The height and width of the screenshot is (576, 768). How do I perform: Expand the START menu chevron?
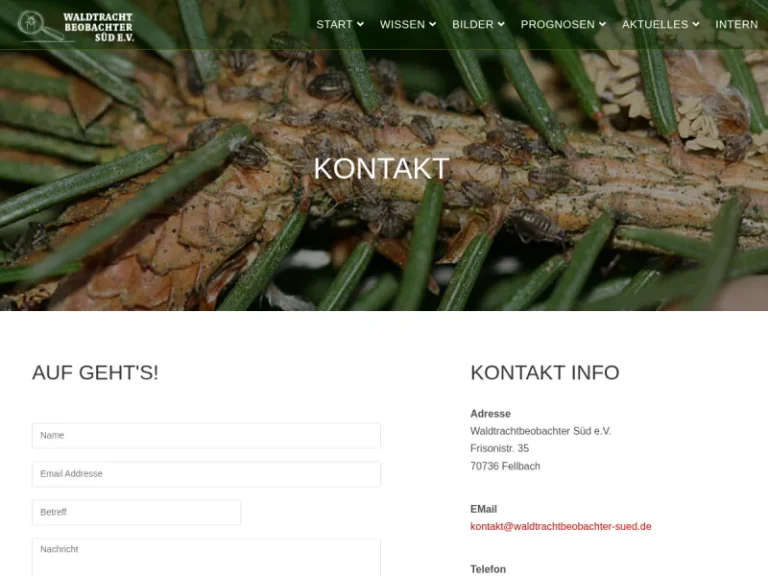[x=360, y=24]
